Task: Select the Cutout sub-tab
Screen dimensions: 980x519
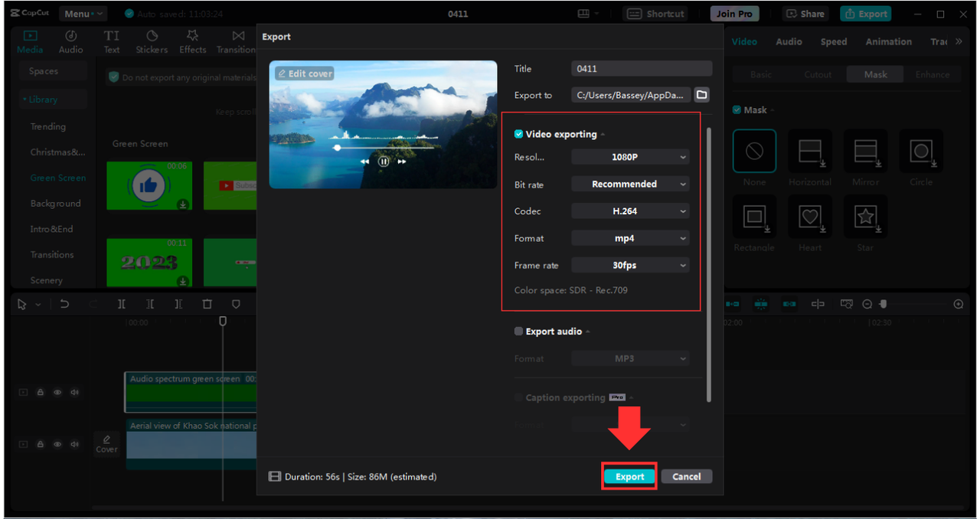Action: click(x=818, y=74)
